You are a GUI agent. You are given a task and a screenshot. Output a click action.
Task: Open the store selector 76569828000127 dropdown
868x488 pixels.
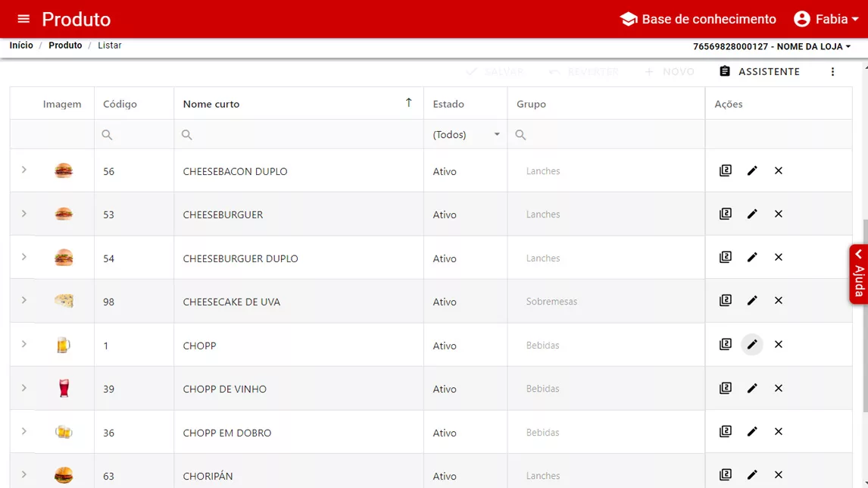pos(772,46)
